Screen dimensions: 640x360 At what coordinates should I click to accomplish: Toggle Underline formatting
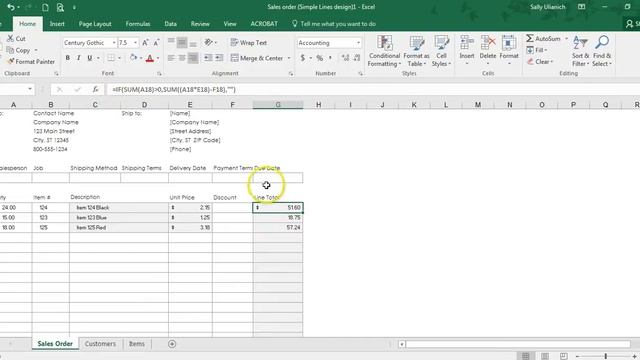pyautogui.click(x=90, y=58)
